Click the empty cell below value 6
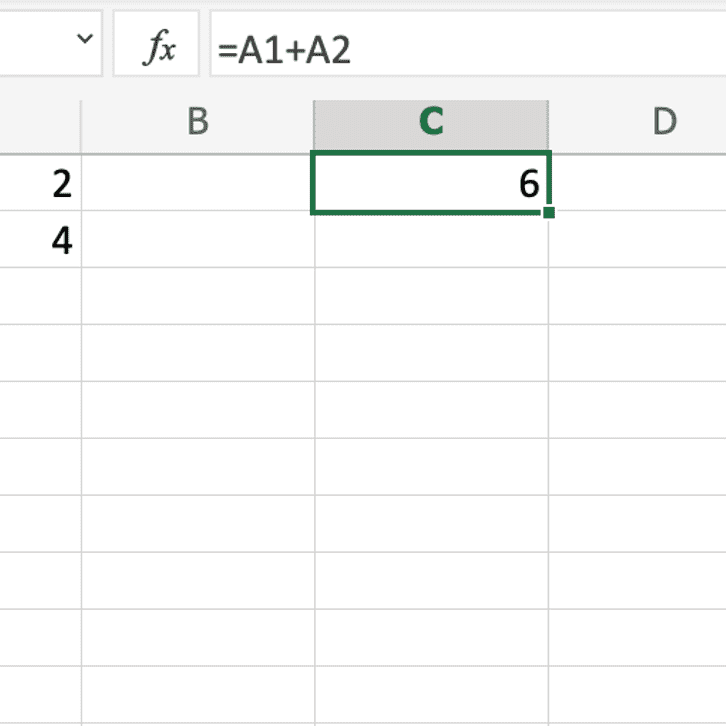 pyautogui.click(x=432, y=239)
